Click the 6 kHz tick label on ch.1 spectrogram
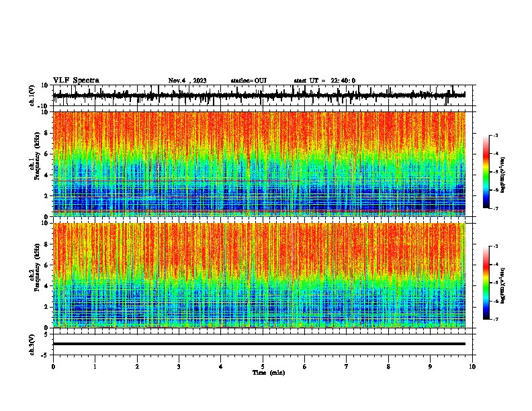The image size is (532, 411). click(47, 154)
